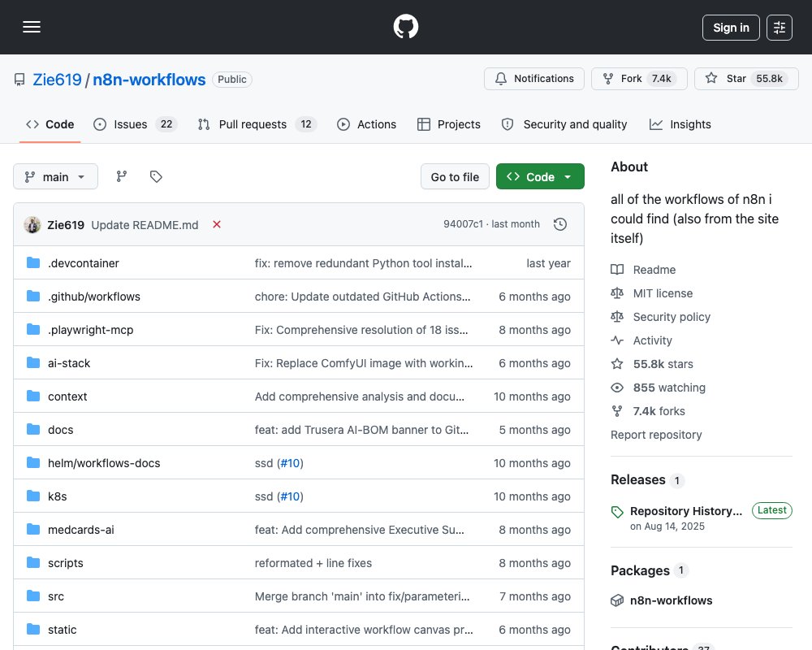The height and width of the screenshot is (650, 812).
Task: Open the .devcontainer folder
Action: pyautogui.click(x=84, y=263)
